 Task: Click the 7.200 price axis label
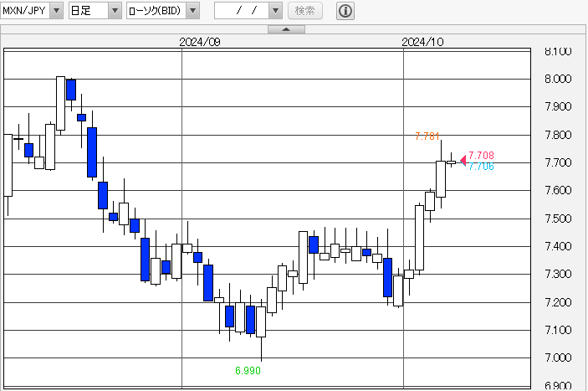pyautogui.click(x=558, y=302)
